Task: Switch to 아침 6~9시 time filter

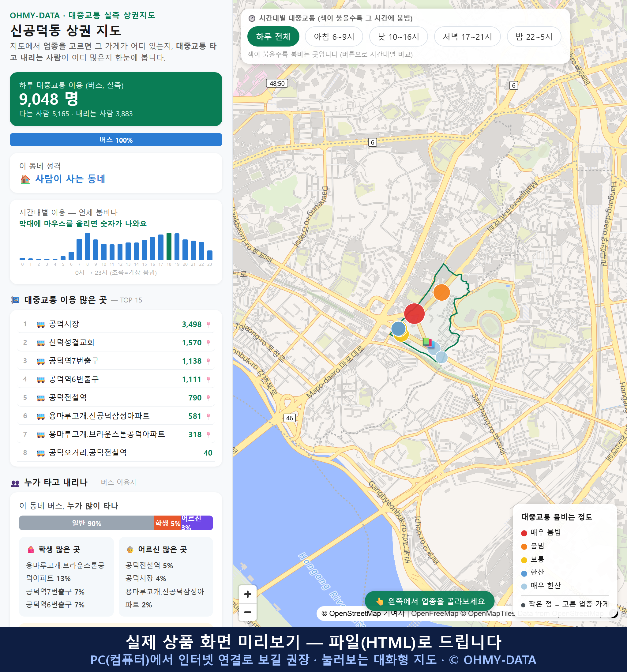Action: (x=334, y=36)
